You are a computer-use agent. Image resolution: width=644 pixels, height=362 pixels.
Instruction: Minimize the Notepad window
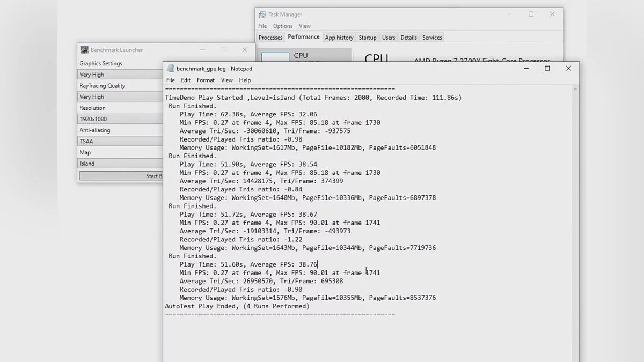(526, 68)
